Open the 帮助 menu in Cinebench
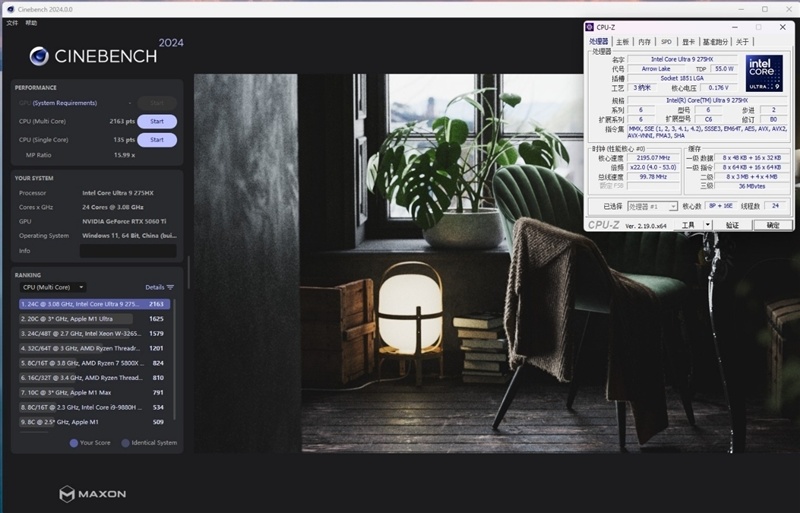Image resolution: width=800 pixels, height=513 pixels. click(31, 23)
